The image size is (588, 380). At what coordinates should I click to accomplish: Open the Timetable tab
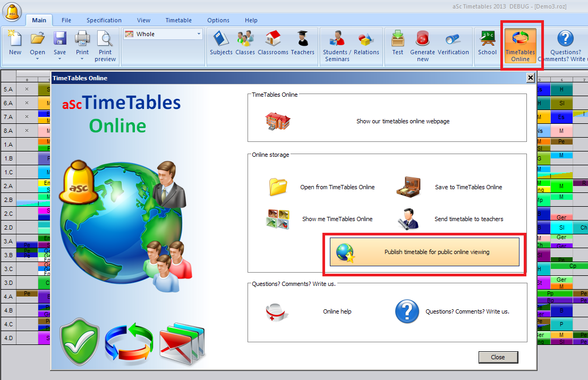pyautogui.click(x=178, y=20)
